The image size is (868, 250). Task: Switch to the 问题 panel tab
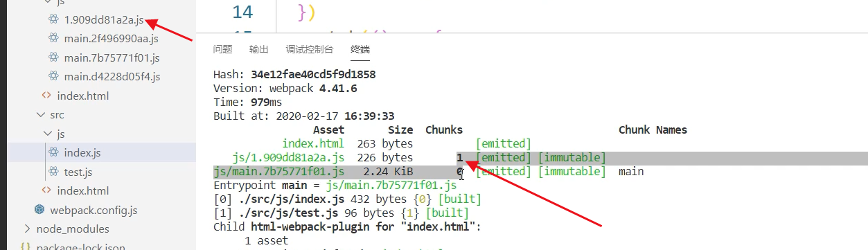pos(222,49)
